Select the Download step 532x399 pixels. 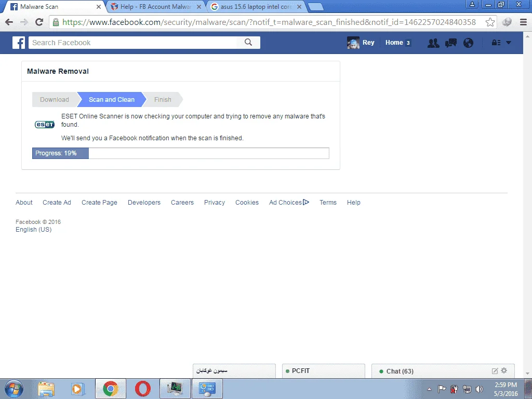point(54,99)
